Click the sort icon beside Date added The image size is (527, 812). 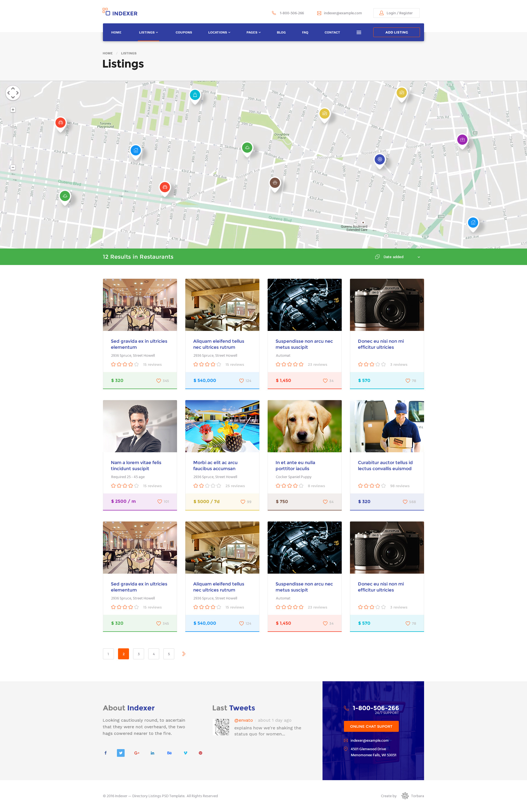pos(377,256)
